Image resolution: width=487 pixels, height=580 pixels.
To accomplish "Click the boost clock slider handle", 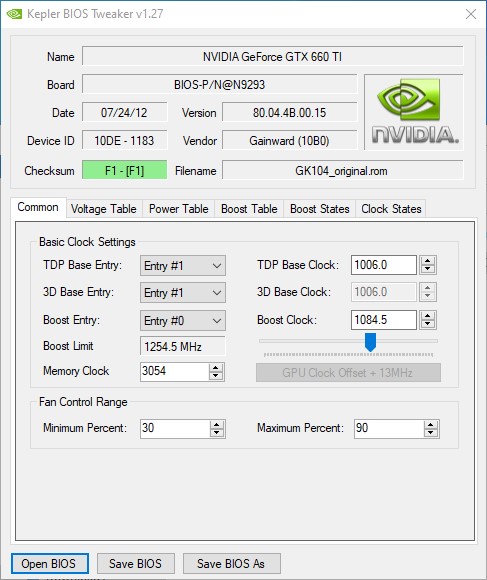I will pyautogui.click(x=370, y=342).
